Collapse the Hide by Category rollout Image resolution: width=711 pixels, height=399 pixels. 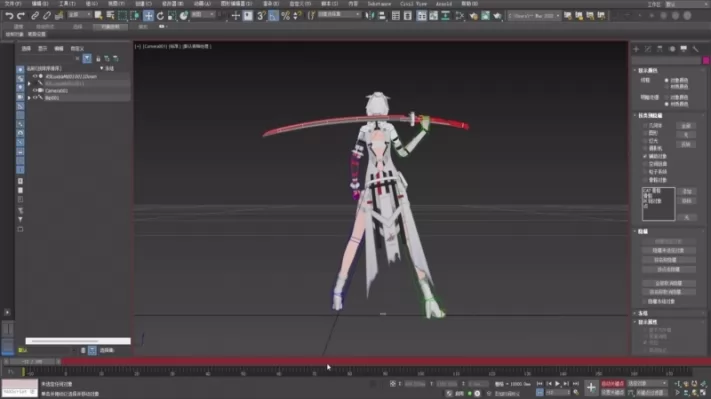click(649, 116)
